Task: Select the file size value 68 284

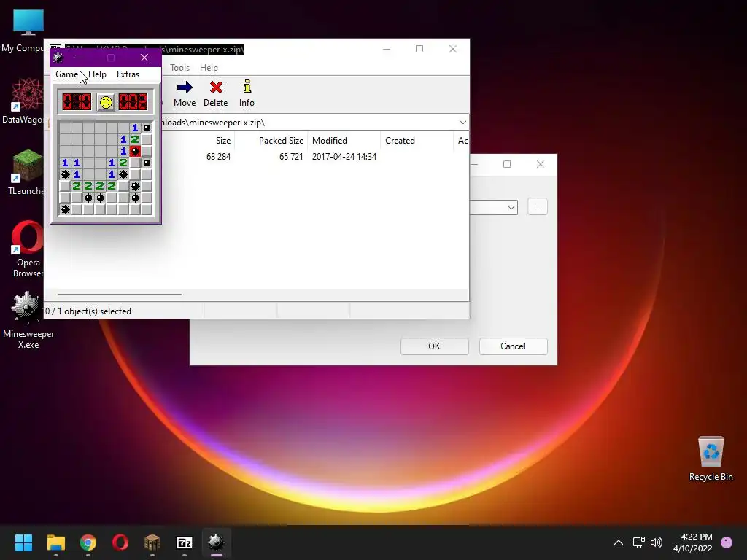Action: click(218, 157)
